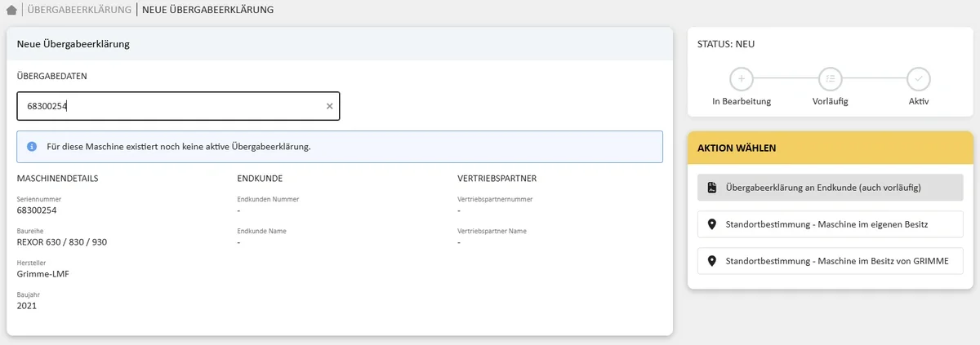
Task: Select the Vorläufig list status circle
Action: [x=830, y=79]
